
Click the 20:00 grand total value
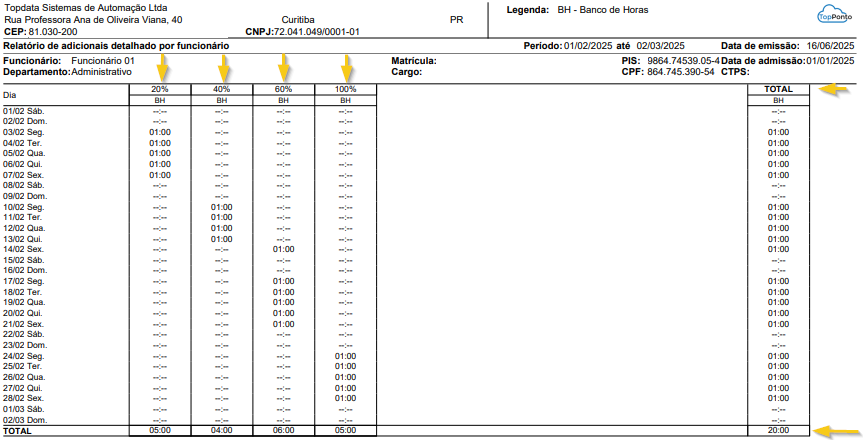pyautogui.click(x=778, y=431)
